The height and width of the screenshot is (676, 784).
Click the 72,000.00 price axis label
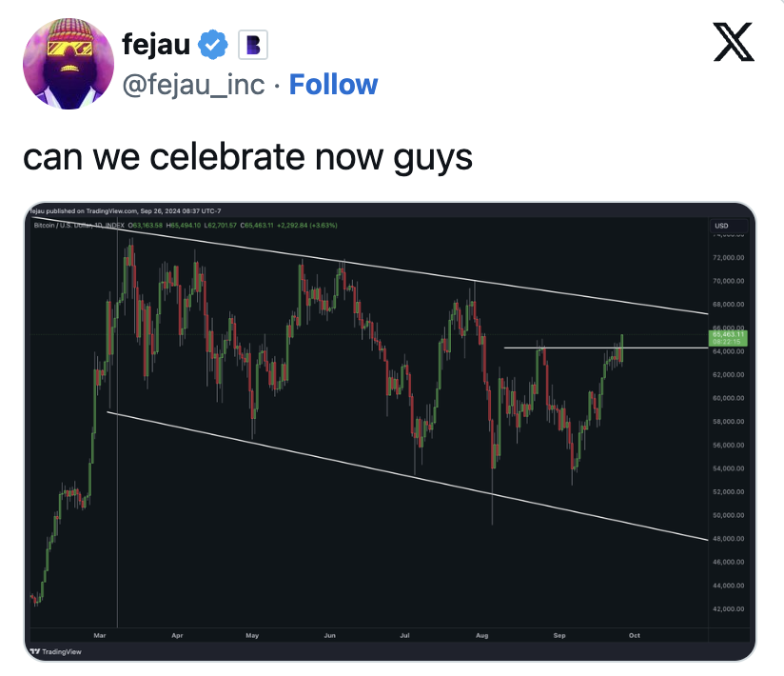[x=728, y=258]
